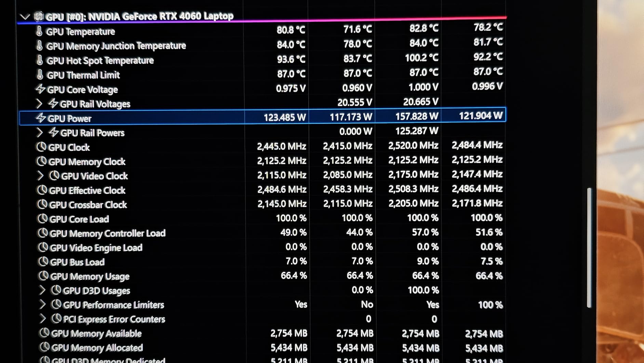Select the GPU Clock label
644x363 pixels.
(x=69, y=147)
